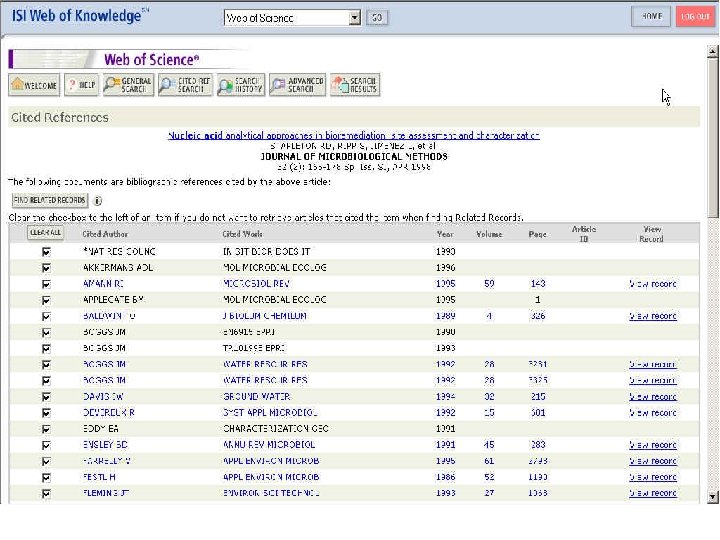
Task: Open SYST APPL MICROBIOL cited work link
Action: point(270,413)
